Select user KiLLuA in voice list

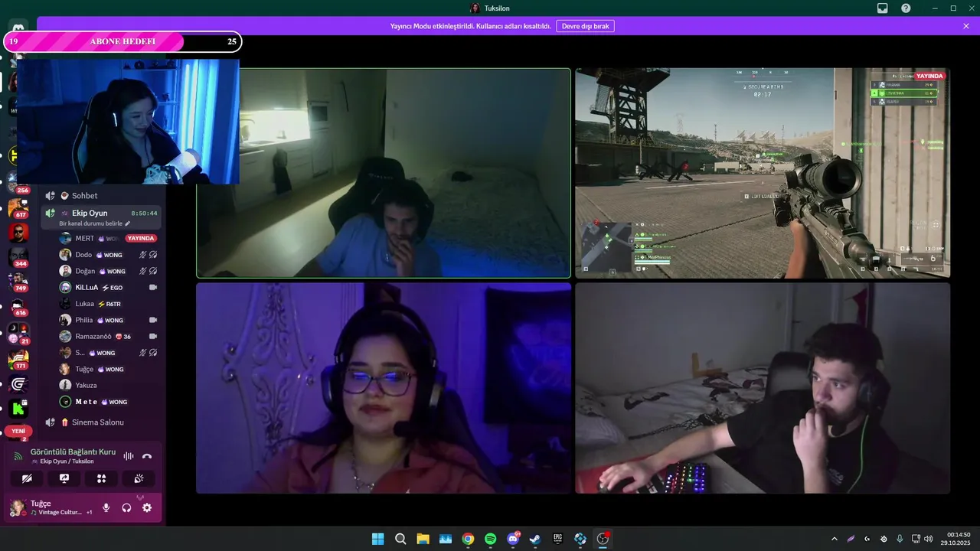pyautogui.click(x=108, y=287)
